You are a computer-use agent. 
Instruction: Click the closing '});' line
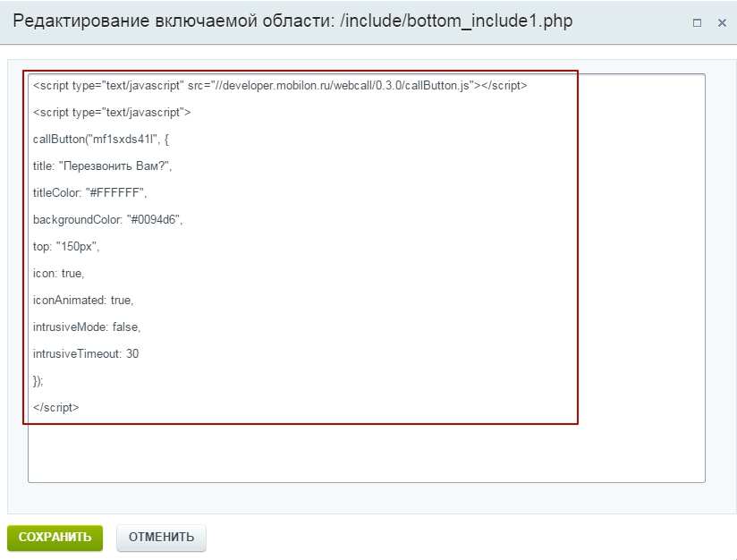pyautogui.click(x=38, y=380)
